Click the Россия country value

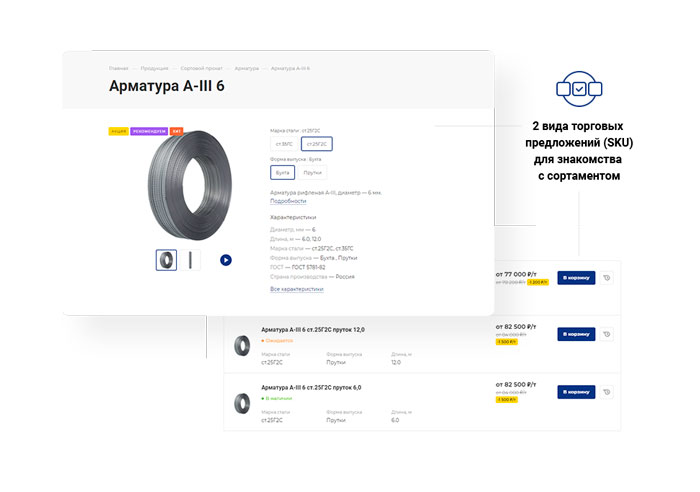point(345,277)
